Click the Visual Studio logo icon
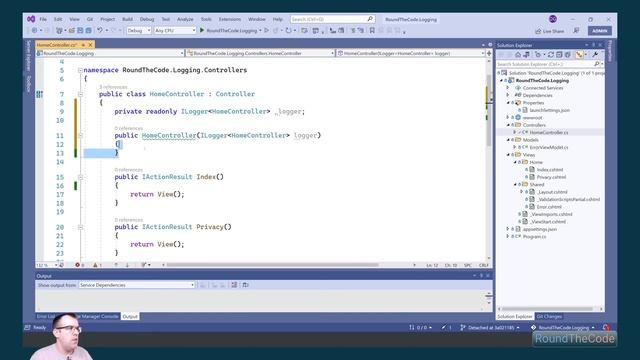The height and width of the screenshot is (360, 640). (31, 19)
